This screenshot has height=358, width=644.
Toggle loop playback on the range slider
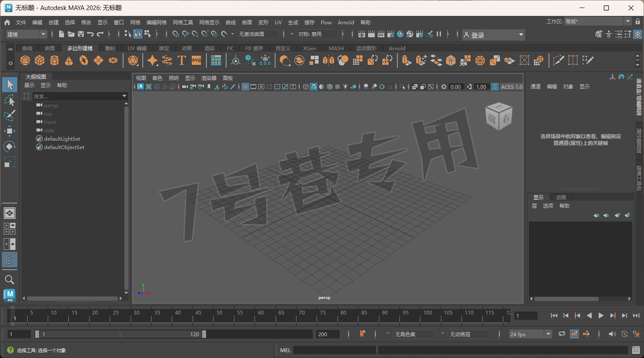tap(562, 334)
